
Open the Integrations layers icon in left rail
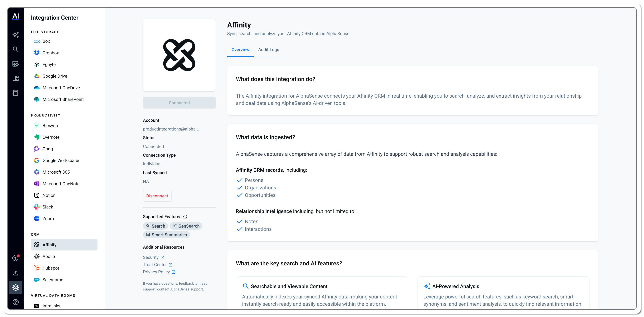point(15,288)
